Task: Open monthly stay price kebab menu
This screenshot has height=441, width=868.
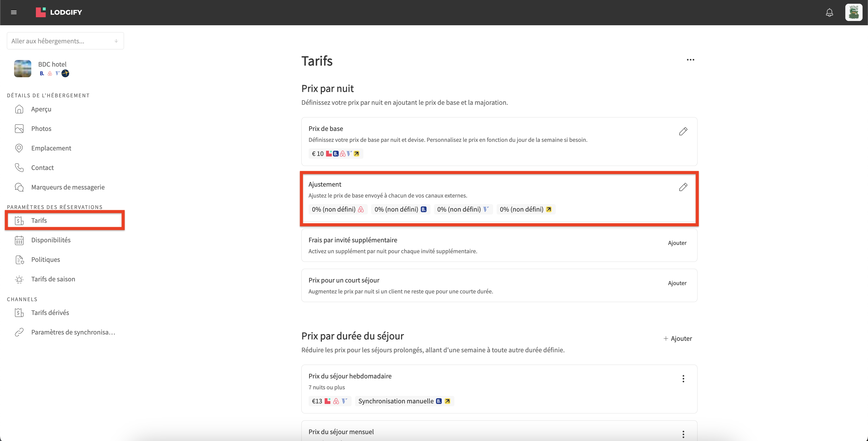Action: [683, 434]
